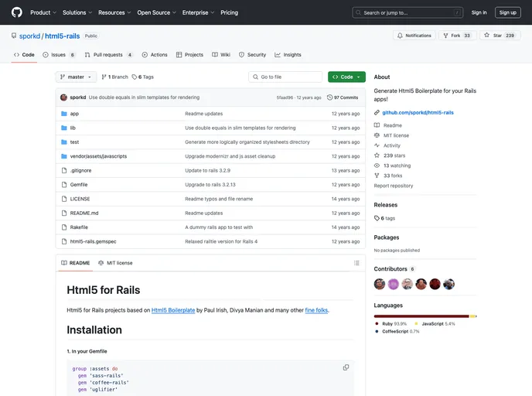Click the Sign up button
This screenshot has width=532, height=396.
507,12
